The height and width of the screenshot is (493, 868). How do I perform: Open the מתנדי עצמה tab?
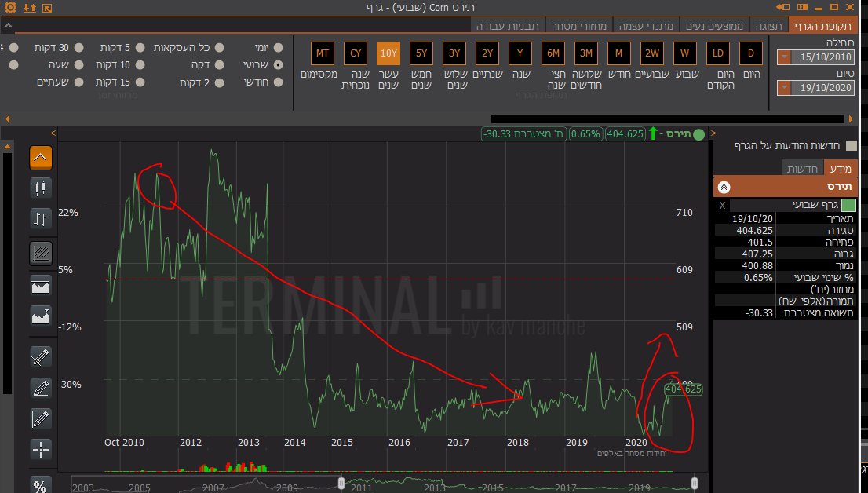click(646, 26)
